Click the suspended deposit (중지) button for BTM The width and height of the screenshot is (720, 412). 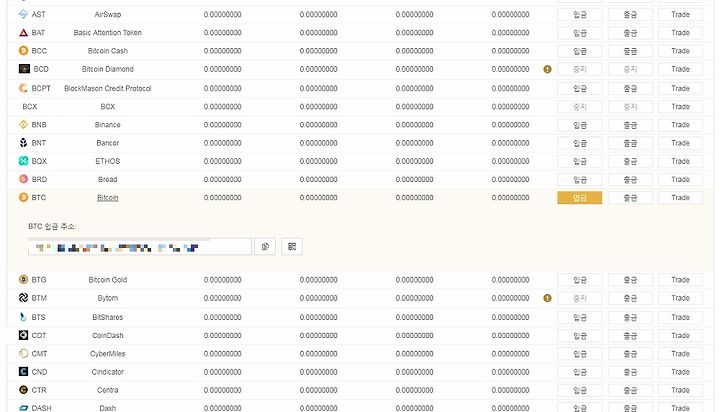[x=579, y=299]
